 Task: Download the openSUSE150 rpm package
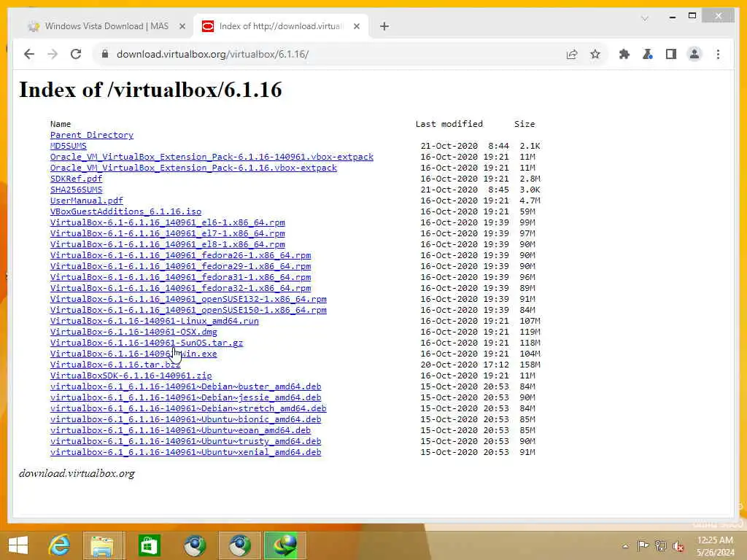[x=188, y=311]
